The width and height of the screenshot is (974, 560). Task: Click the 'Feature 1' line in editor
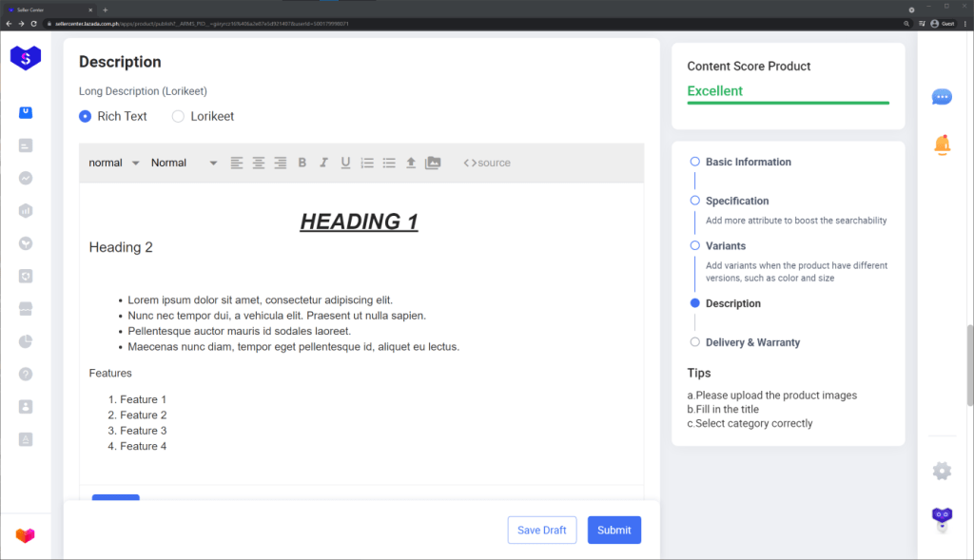coord(143,399)
